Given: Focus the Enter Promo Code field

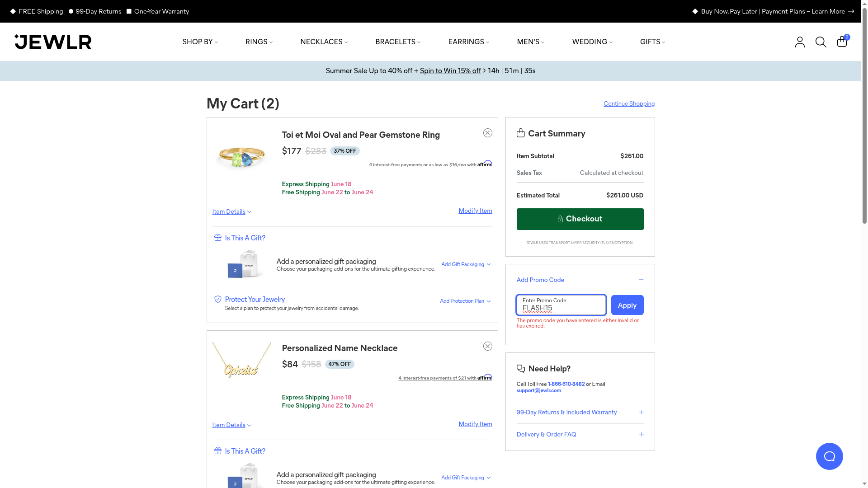Looking at the screenshot, I should (x=561, y=305).
